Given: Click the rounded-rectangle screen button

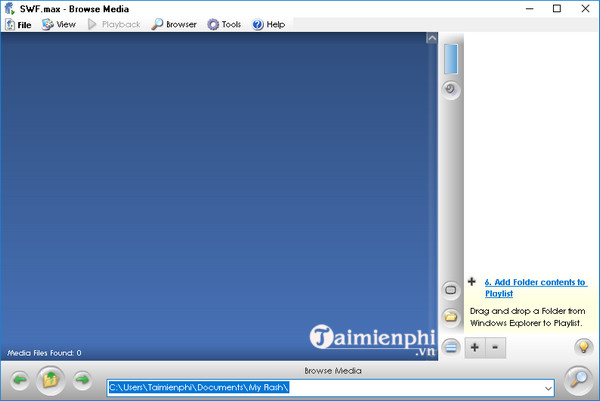Looking at the screenshot, I should point(451,290).
